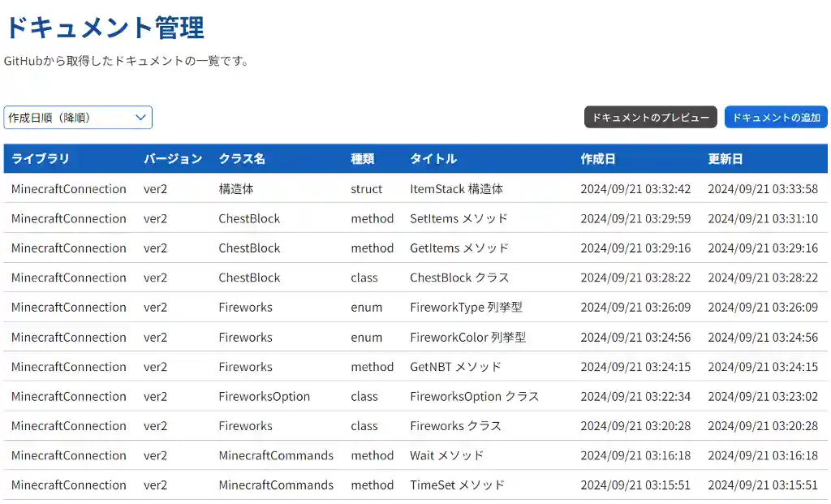Click the 作成日 column header

(598, 158)
